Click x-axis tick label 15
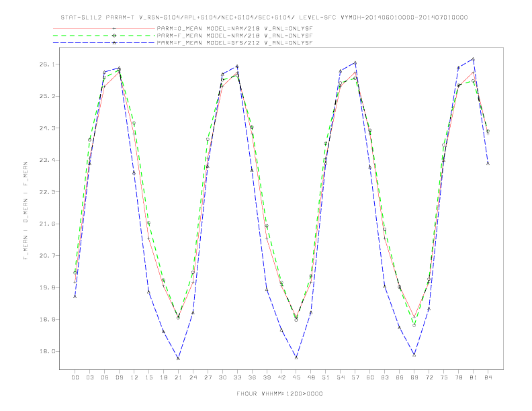Viewport: 532px width, 411px height. tap(148, 377)
